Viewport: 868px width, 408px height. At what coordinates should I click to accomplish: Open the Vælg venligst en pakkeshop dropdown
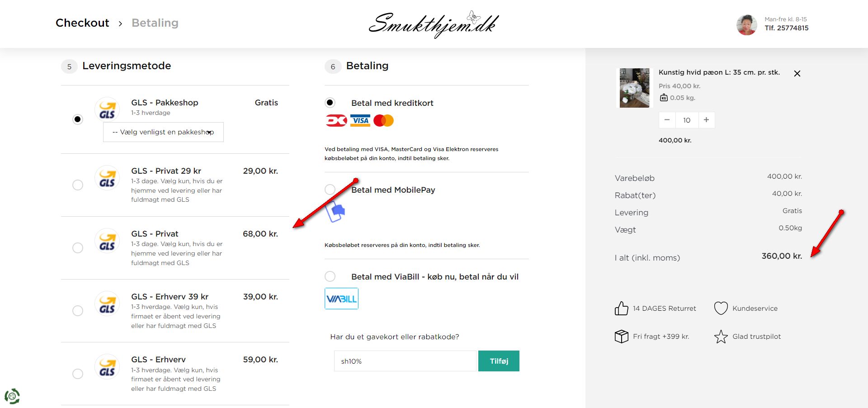[163, 132]
